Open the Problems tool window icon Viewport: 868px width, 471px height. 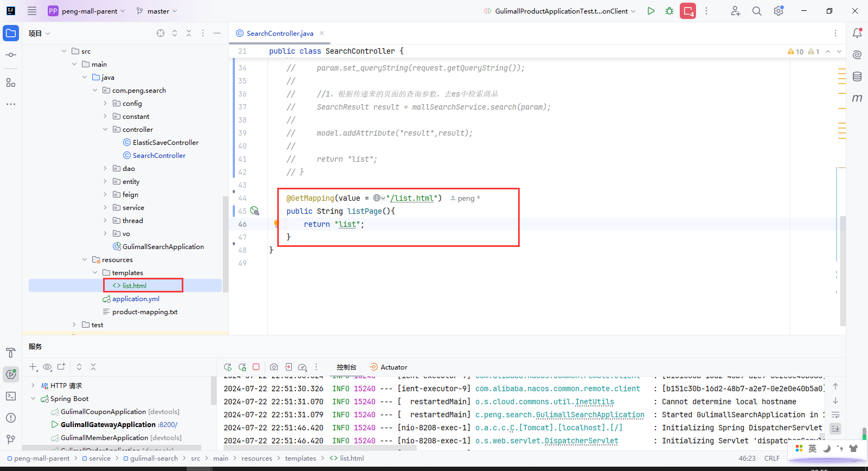(x=11, y=418)
